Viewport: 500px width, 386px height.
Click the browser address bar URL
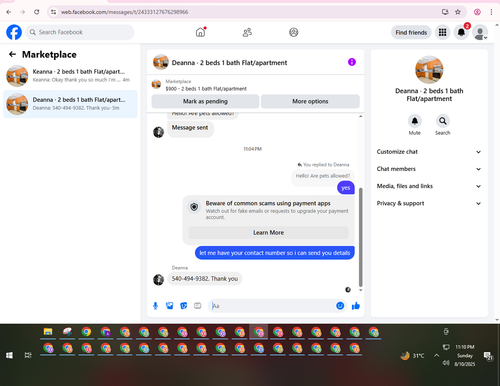[124, 12]
